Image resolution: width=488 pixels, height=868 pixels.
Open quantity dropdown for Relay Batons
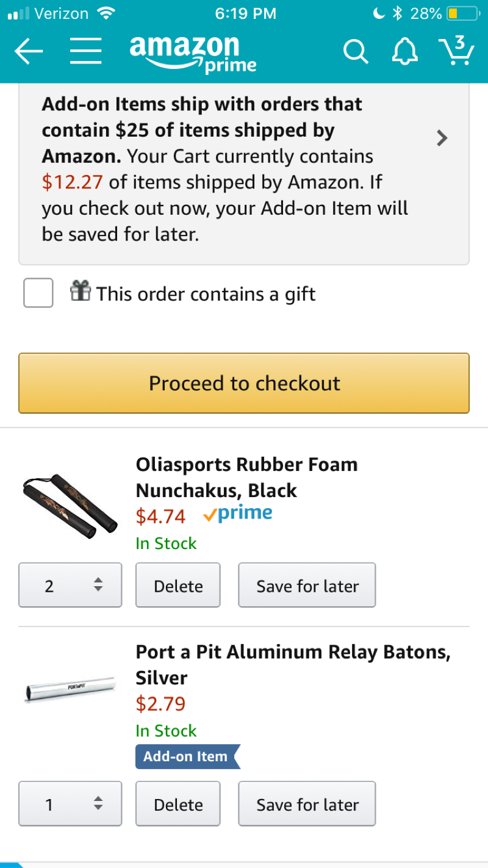pyautogui.click(x=70, y=804)
